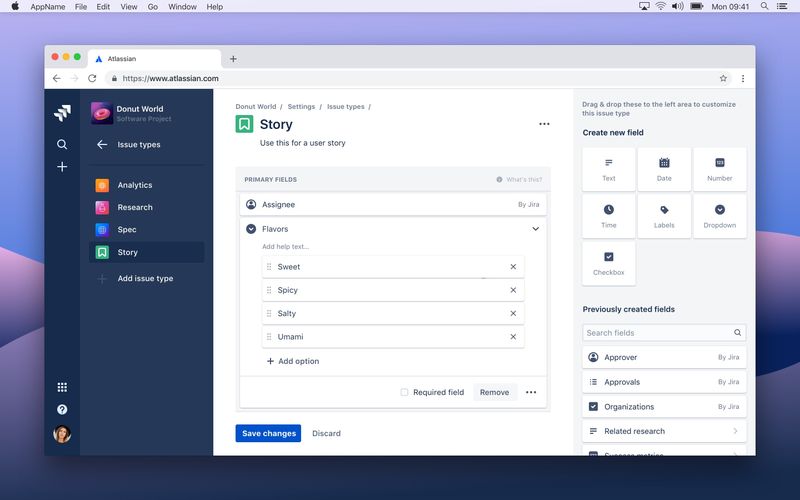
Task: Click the plus create icon in the left rail
Action: click(x=62, y=167)
